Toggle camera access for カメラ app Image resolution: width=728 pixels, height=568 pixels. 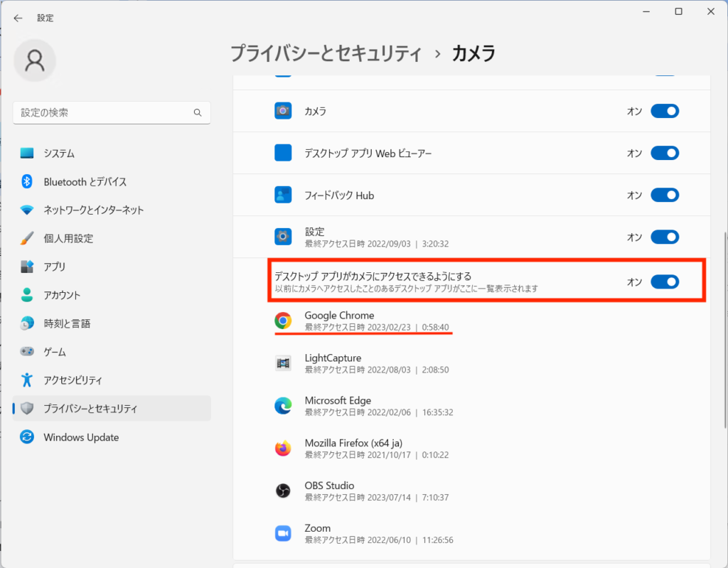point(665,111)
